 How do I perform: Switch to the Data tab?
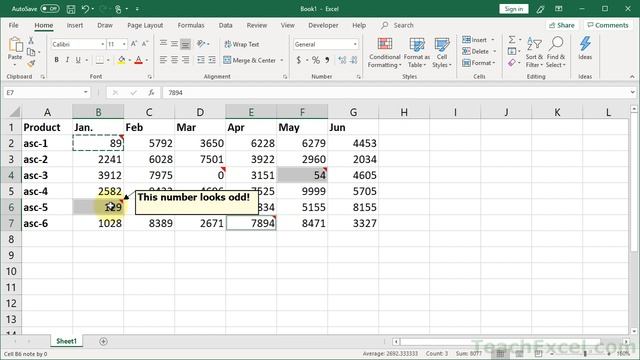pos(225,25)
